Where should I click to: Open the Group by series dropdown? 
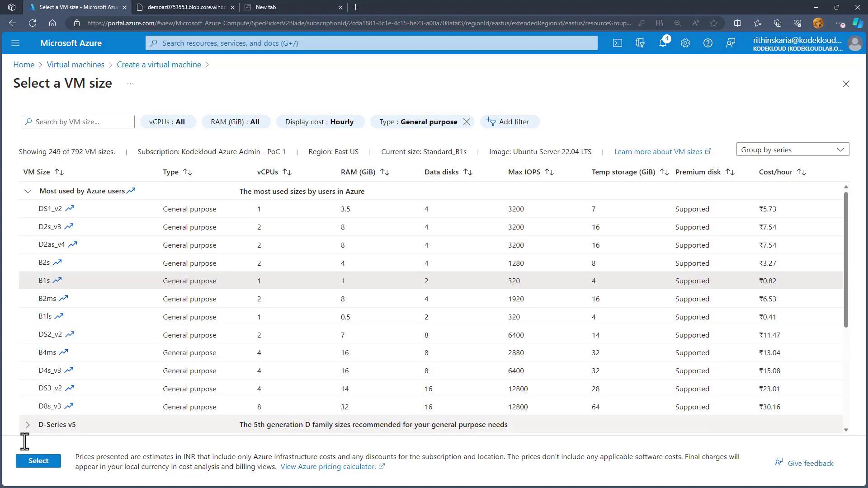click(793, 150)
